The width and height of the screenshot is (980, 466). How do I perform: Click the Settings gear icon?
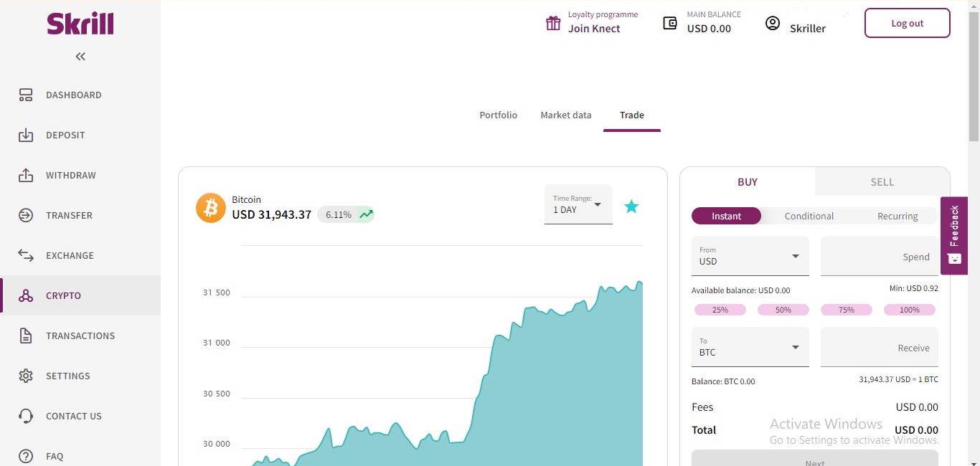point(26,376)
